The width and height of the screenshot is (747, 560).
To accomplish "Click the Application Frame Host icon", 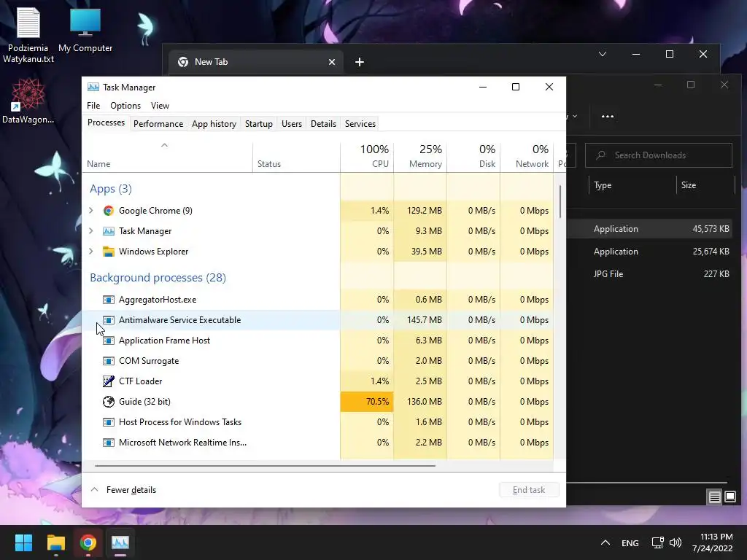I will click(x=109, y=341).
